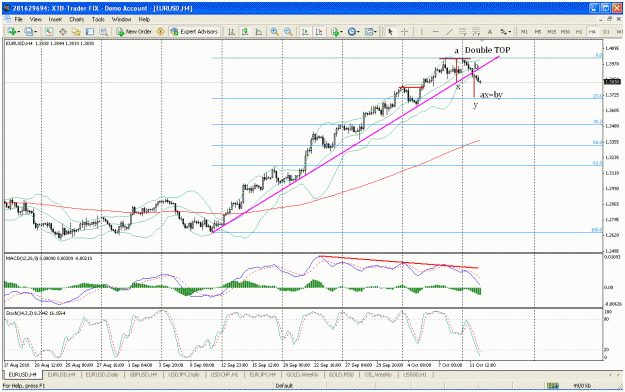
Task: Open the Indicators list icon
Action: [x=334, y=32]
